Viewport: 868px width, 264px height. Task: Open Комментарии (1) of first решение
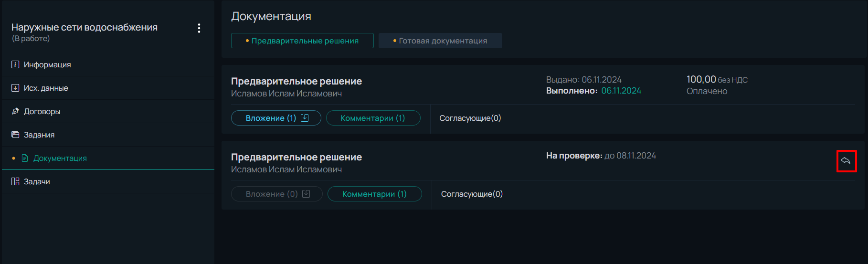(x=373, y=118)
